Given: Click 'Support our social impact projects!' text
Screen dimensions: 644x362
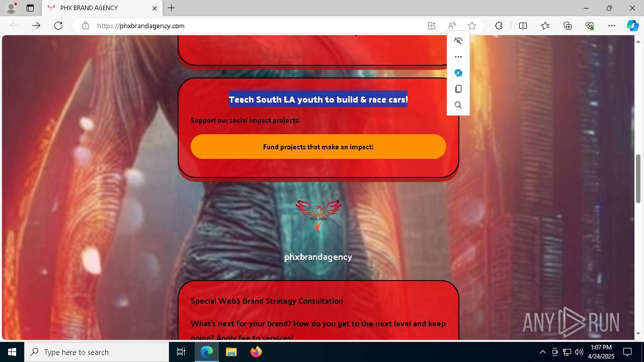Looking at the screenshot, I should pyautogui.click(x=245, y=120).
